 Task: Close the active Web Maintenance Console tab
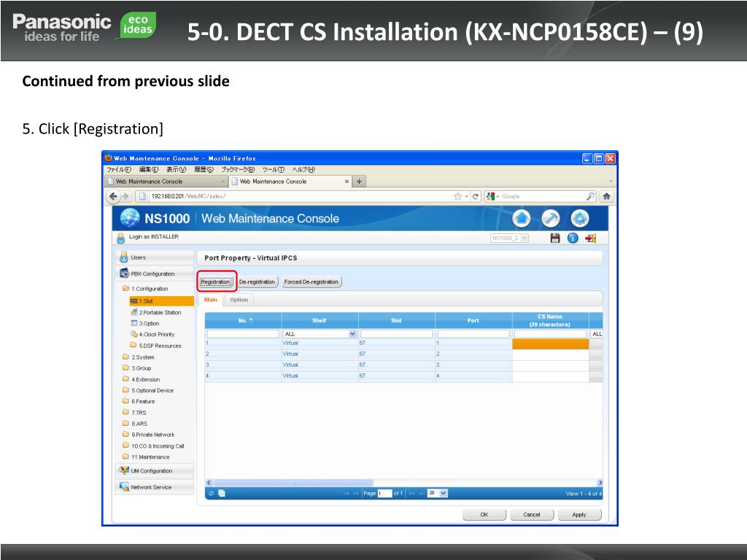coord(347,182)
